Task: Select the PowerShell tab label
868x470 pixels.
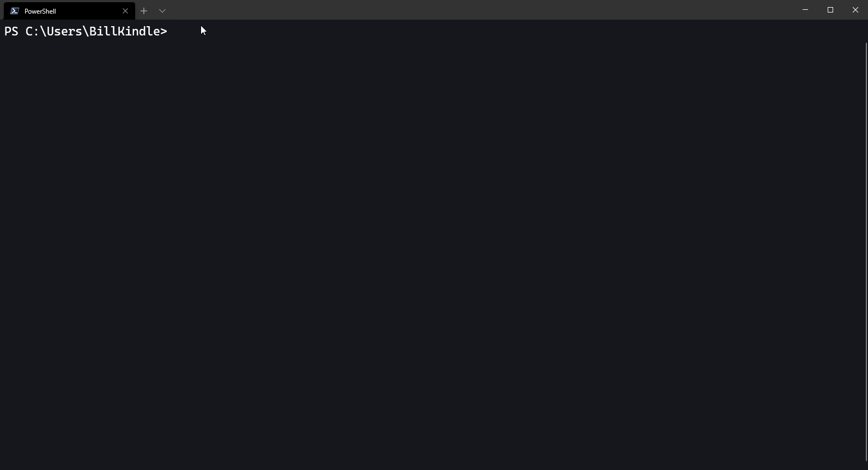Action: (x=40, y=11)
